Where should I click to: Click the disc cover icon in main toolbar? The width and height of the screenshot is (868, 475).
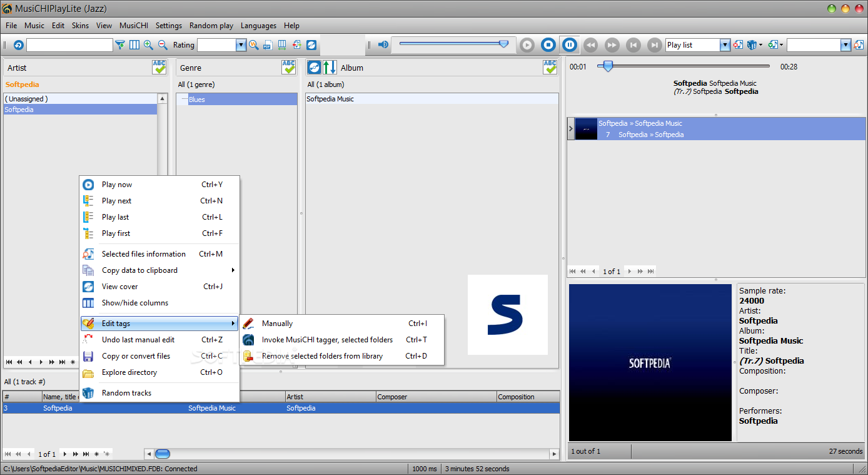tap(311, 45)
